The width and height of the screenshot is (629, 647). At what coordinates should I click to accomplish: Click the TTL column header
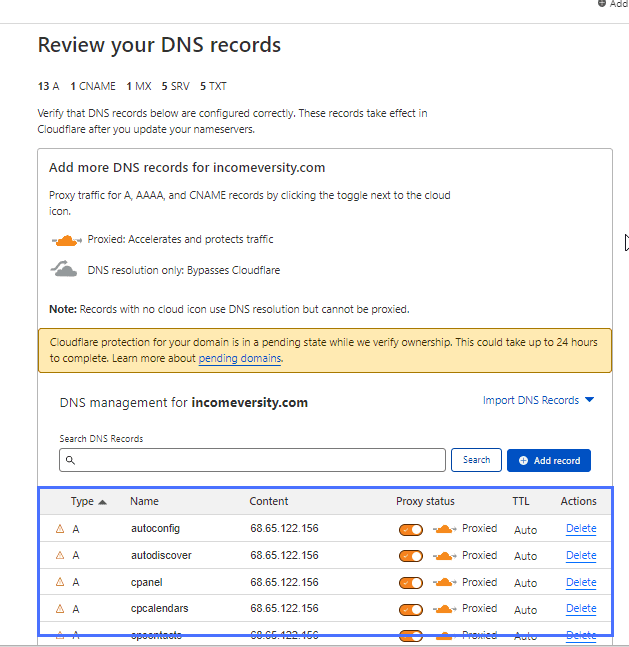[521, 501]
